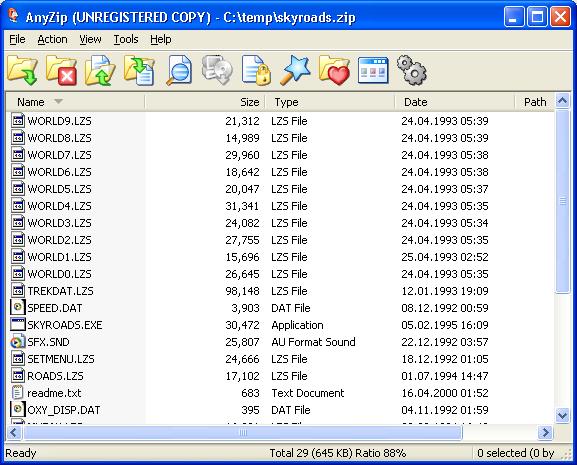577x465 pixels.
Task: Click the AnyZip title bar app icon
Action: (x=13, y=16)
